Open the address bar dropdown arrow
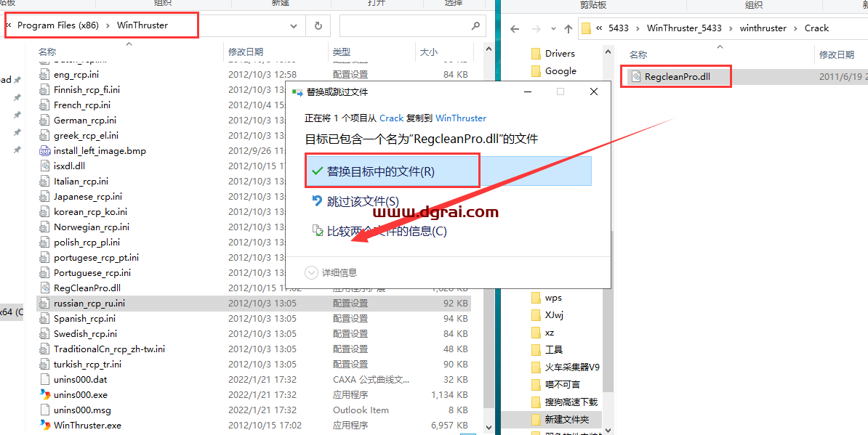868x435 pixels. [x=294, y=25]
